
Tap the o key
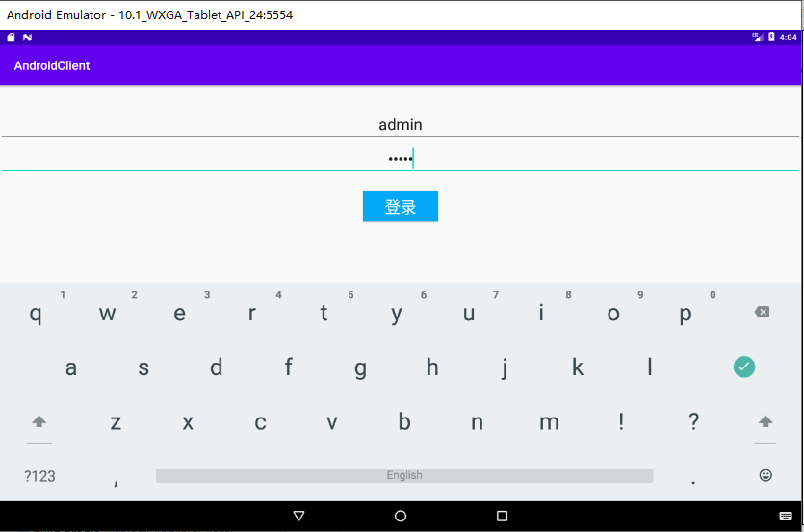tap(613, 313)
